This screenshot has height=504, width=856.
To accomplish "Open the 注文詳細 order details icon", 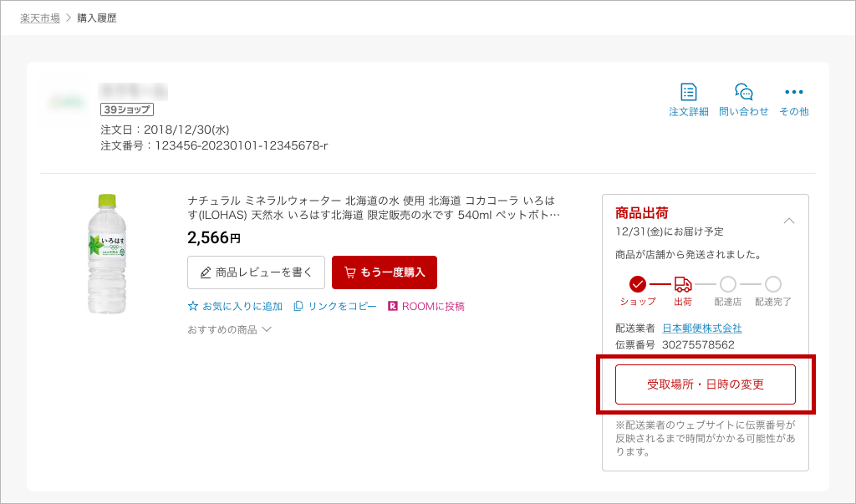I will (x=688, y=92).
